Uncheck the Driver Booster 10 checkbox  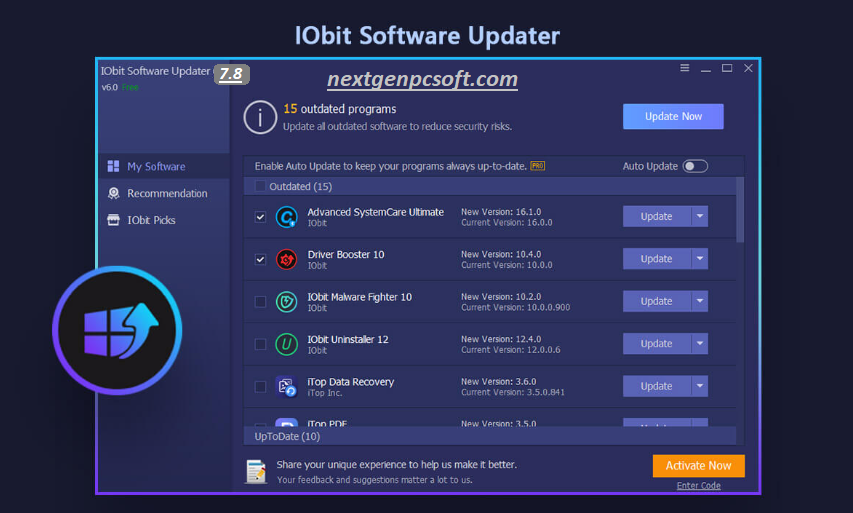(260, 259)
